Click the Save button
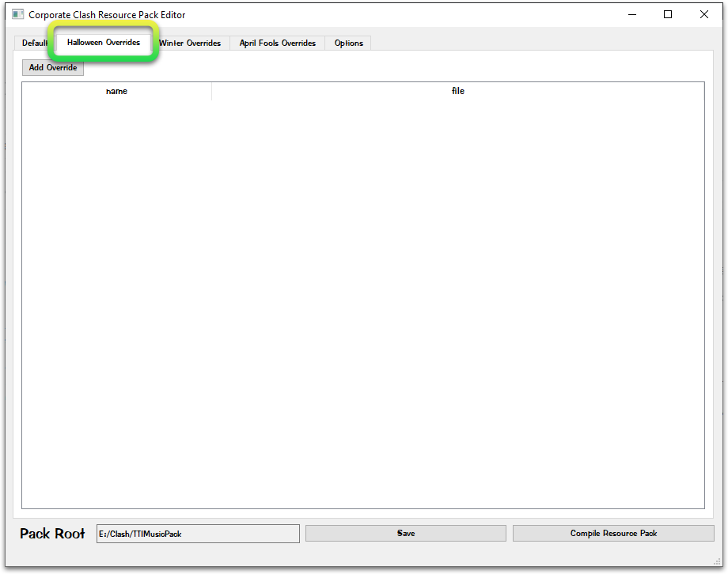The image size is (728, 574). [406, 533]
